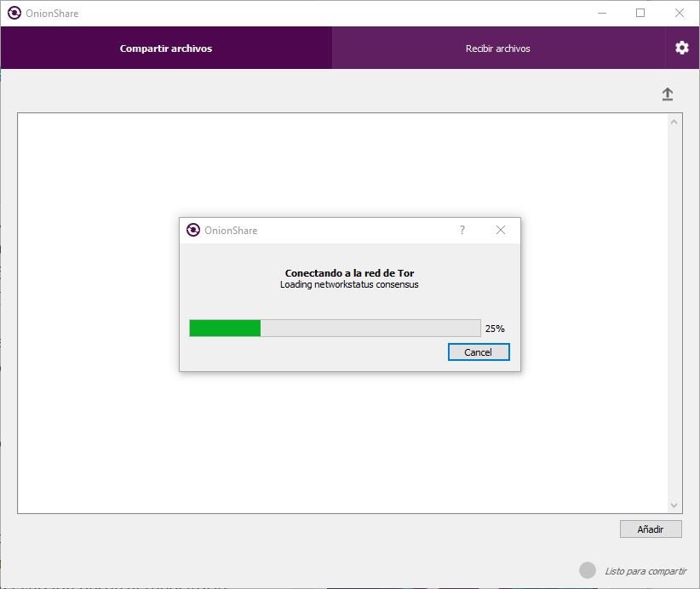The width and height of the screenshot is (700, 589).
Task: Click the Tor connection progress bar
Action: [335, 328]
